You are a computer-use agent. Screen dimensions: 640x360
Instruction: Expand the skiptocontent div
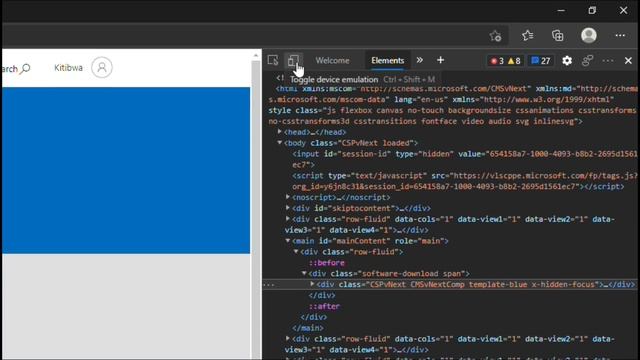[288, 208]
